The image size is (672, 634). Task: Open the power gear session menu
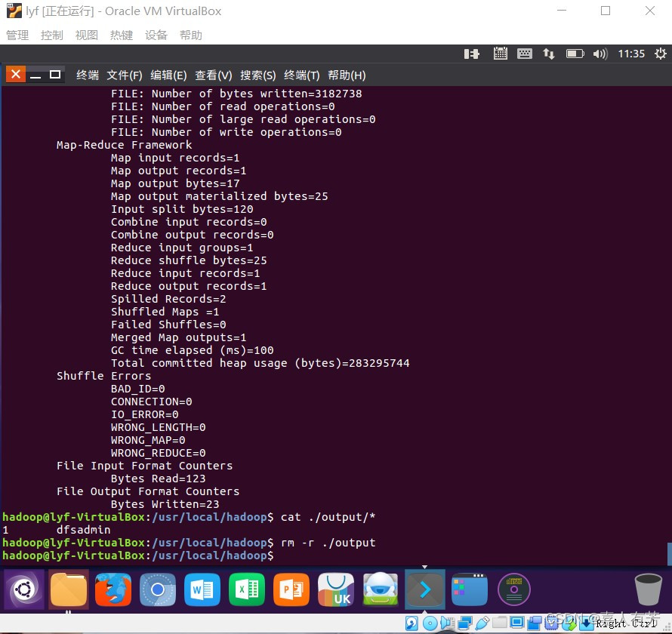[661, 54]
